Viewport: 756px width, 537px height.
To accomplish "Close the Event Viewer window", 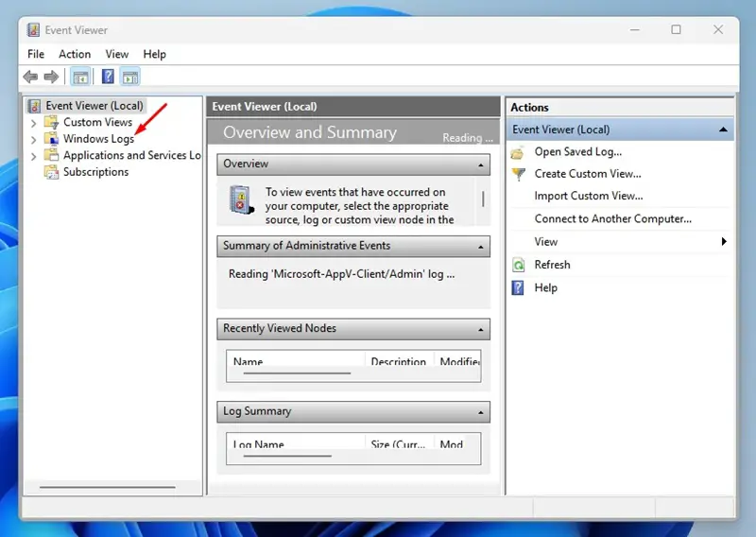I will tap(718, 30).
